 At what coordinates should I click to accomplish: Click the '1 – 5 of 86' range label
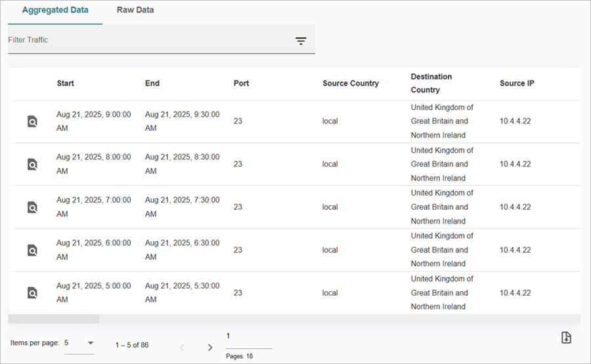[x=132, y=345]
